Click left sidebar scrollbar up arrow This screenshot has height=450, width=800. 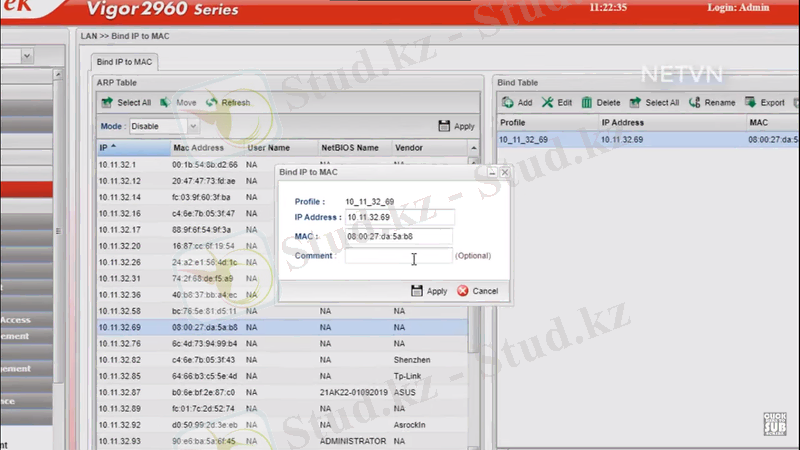pyautogui.click(x=58, y=75)
